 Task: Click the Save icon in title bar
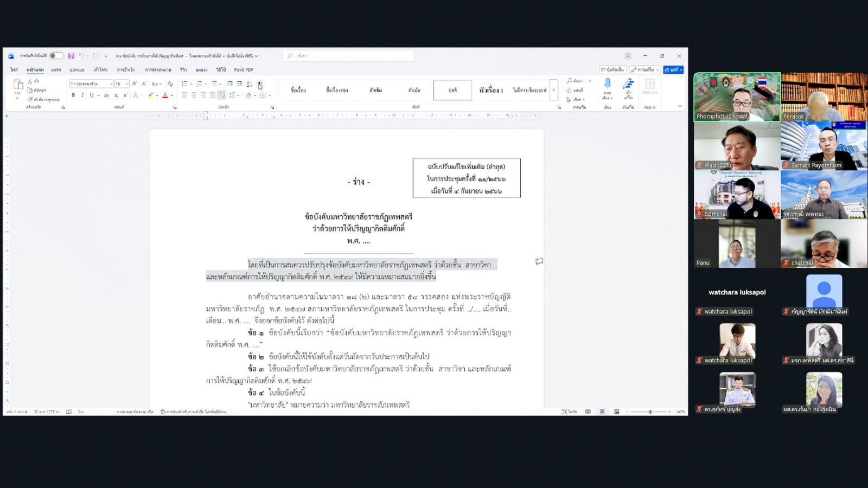[x=71, y=56]
